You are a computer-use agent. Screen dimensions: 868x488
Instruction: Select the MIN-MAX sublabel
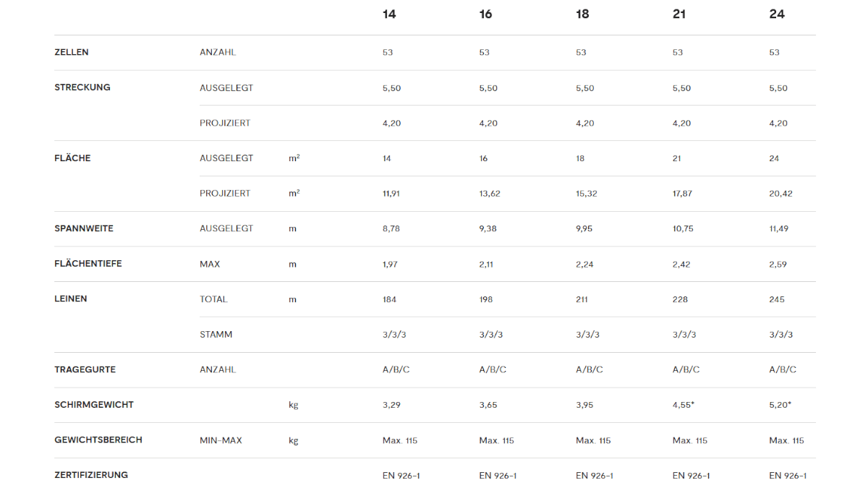coord(221,440)
